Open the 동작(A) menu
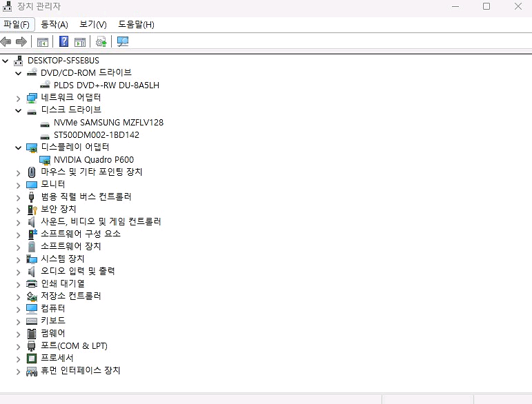This screenshot has height=404, width=532. (x=55, y=24)
